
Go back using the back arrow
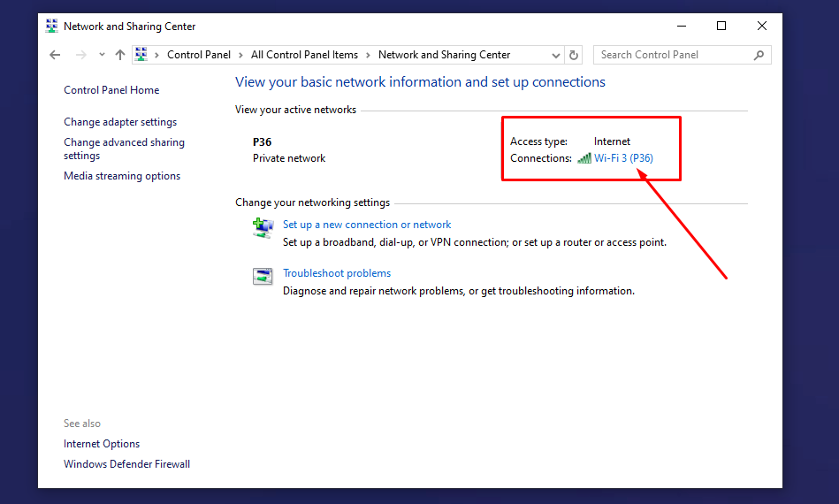55,55
